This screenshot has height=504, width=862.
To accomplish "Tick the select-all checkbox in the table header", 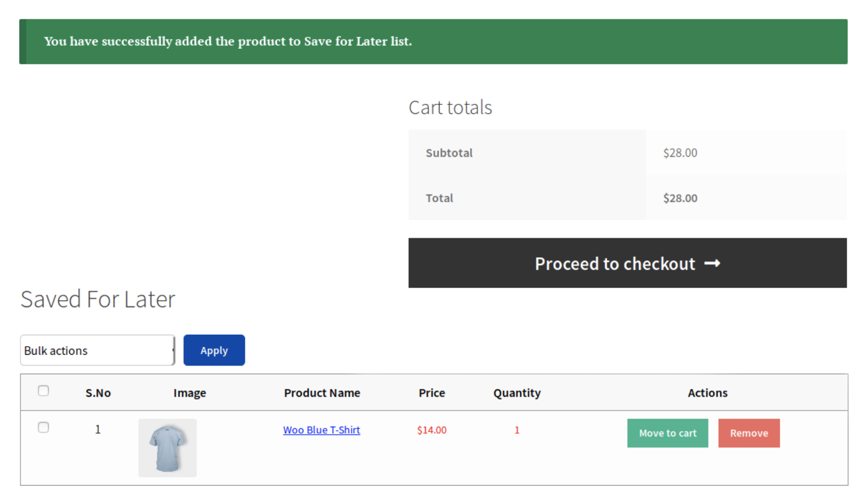I will pos(44,391).
